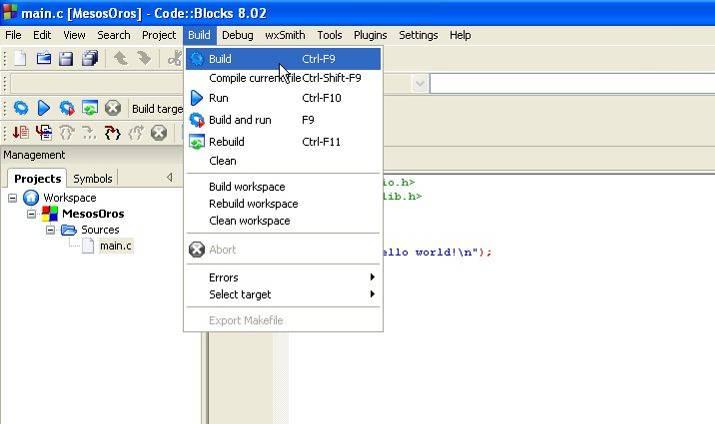Open the File menu
Image resolution: width=715 pixels, height=424 pixels.
[x=13, y=35]
